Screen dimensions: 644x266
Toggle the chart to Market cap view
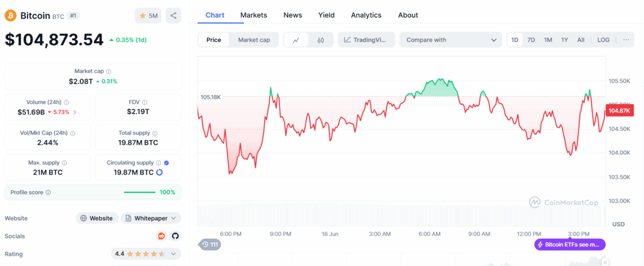(x=254, y=40)
